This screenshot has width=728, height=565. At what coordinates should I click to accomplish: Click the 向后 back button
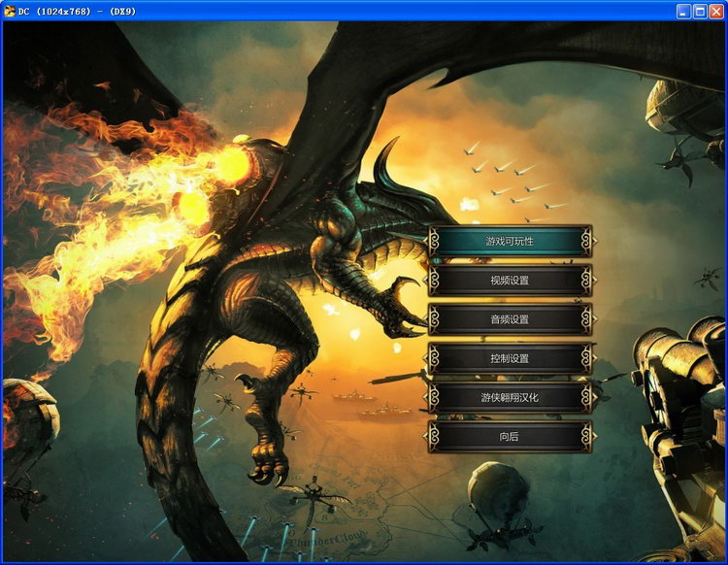510,437
